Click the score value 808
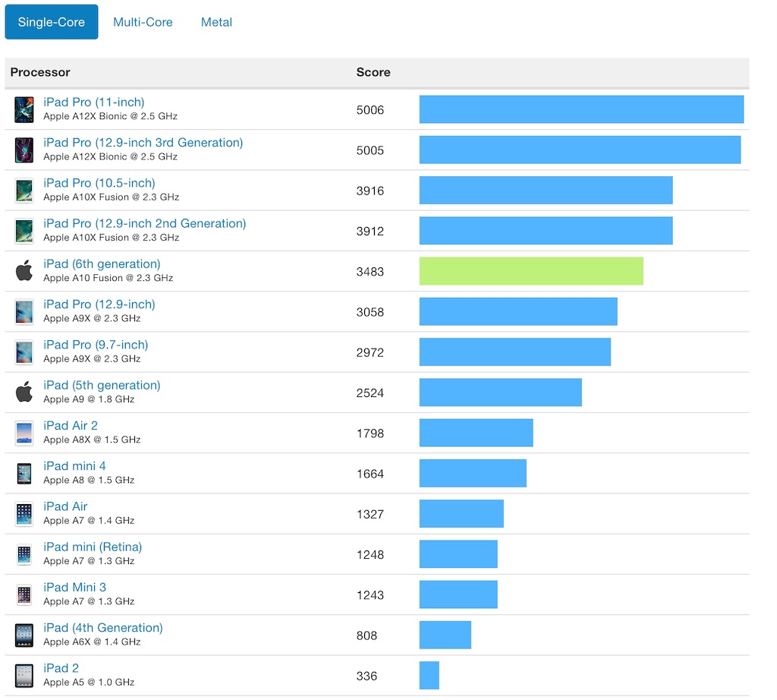 tap(366, 635)
